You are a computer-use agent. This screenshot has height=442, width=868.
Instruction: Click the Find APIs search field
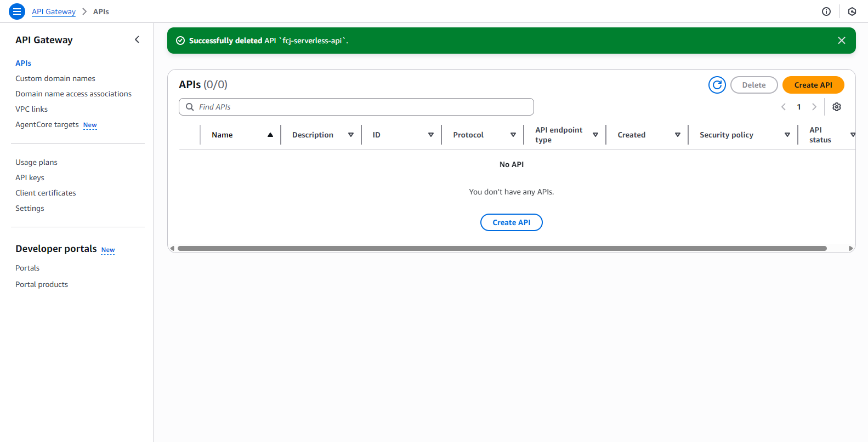click(356, 107)
